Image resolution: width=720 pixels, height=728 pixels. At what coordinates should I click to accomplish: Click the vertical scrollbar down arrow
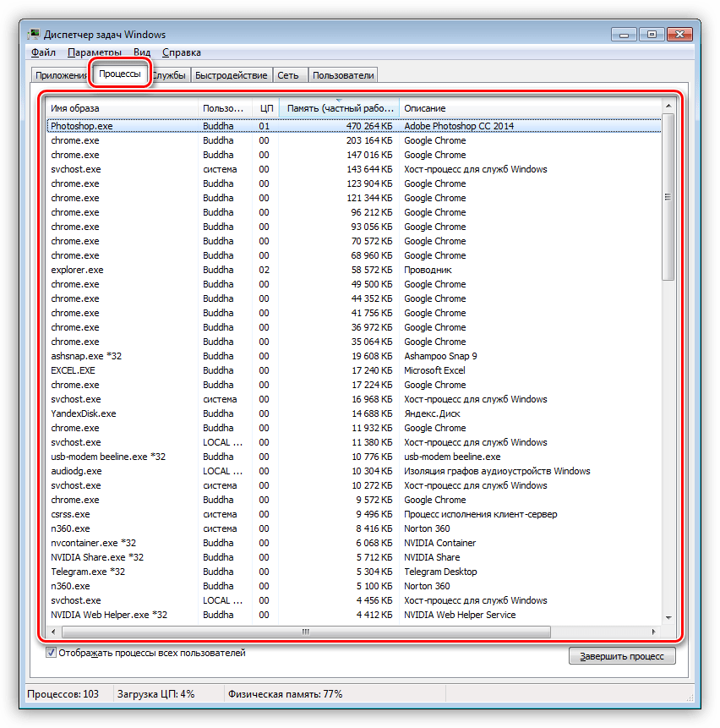point(668,618)
